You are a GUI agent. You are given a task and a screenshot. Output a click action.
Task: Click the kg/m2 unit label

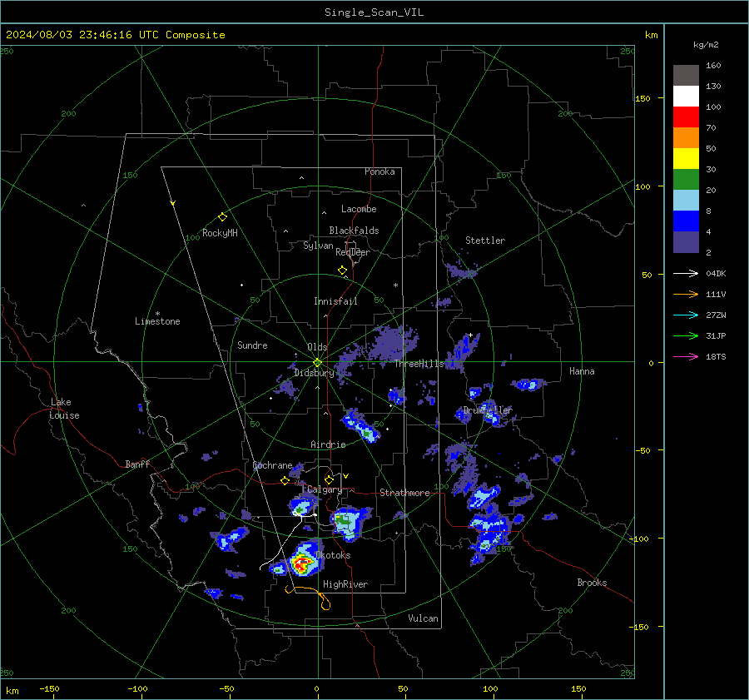706,45
